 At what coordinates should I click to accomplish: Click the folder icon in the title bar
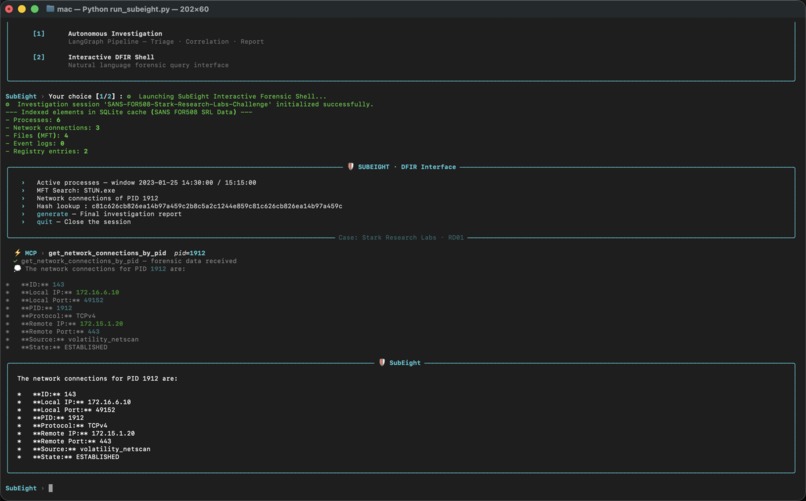click(x=50, y=9)
